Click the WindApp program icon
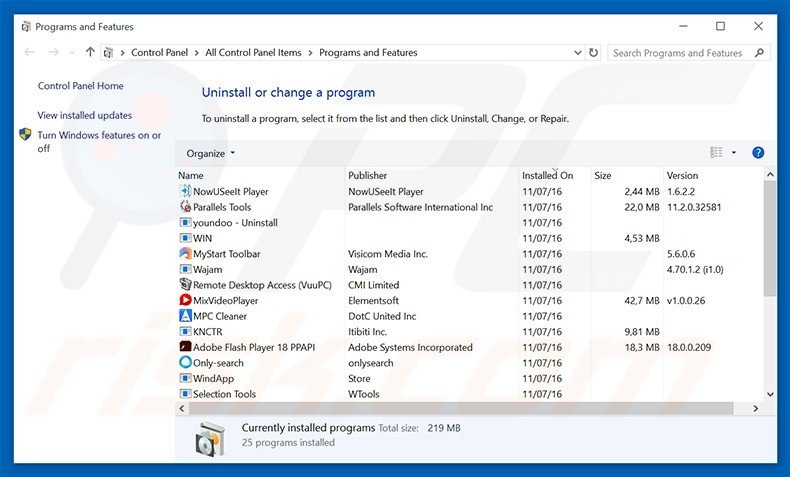The image size is (790, 477). coord(185,378)
